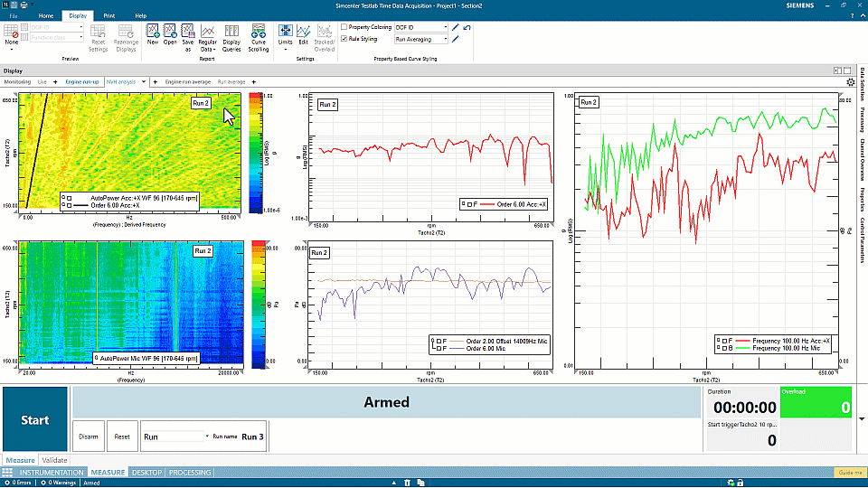Click the Disarm button
Screen dimensions: 868x488
click(x=89, y=436)
